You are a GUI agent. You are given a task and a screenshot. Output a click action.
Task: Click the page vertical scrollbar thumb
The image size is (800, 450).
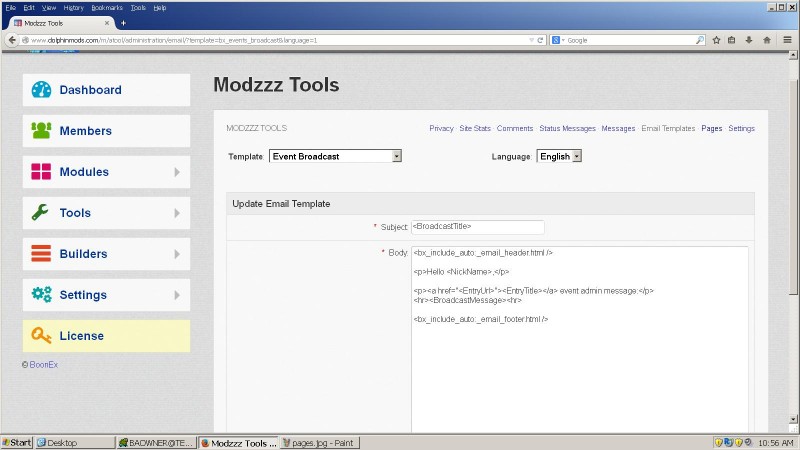(793, 188)
